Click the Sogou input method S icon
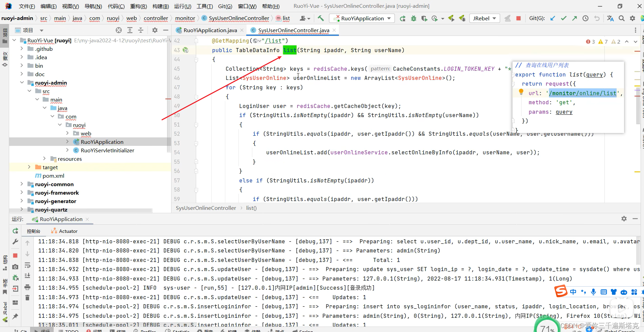Image resolution: width=644 pixels, height=332 pixels. [560, 291]
